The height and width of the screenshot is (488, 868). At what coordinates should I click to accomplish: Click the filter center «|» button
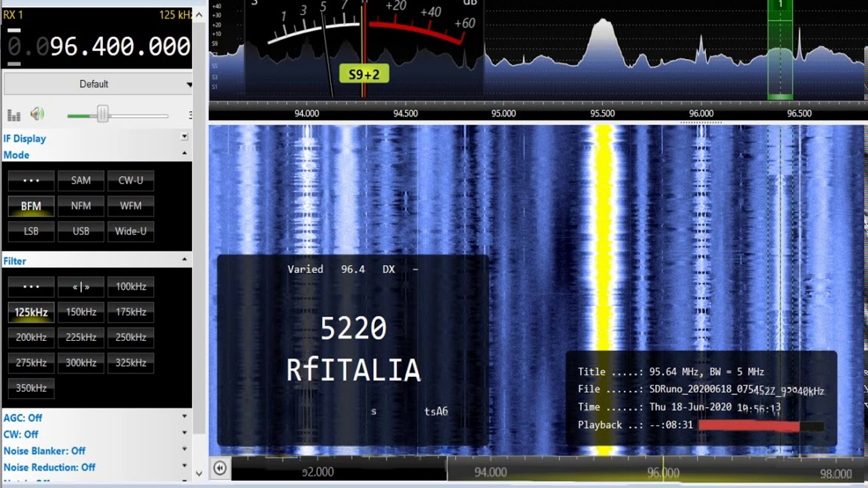pos(81,287)
